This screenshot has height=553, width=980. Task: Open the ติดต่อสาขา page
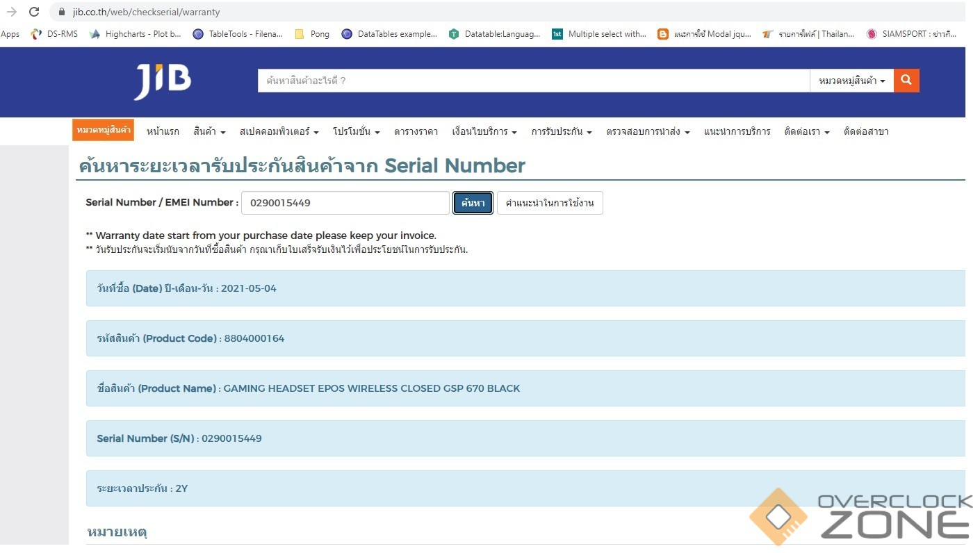click(x=866, y=131)
